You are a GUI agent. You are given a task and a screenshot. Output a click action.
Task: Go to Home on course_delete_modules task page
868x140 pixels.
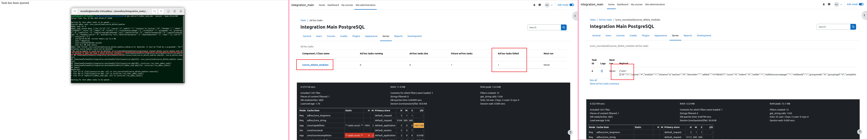(x=611, y=4)
